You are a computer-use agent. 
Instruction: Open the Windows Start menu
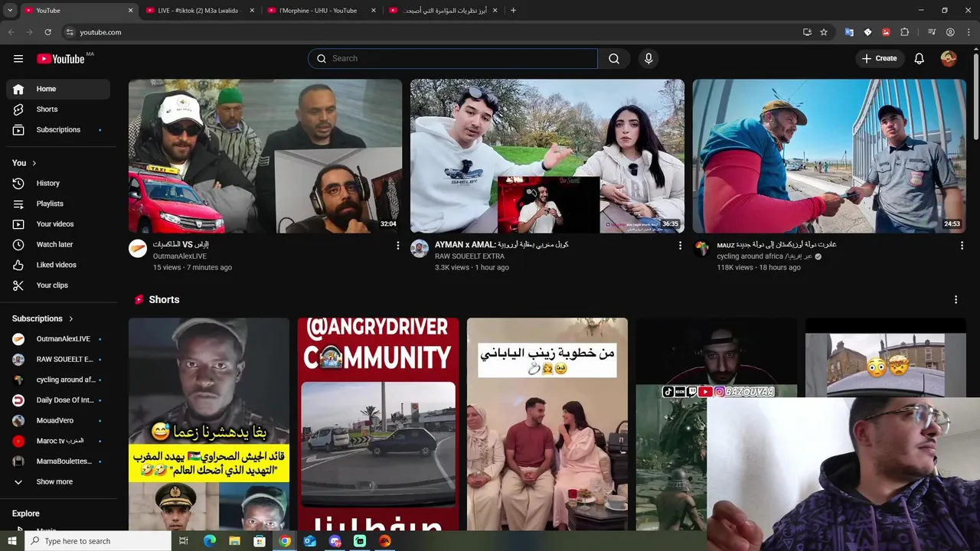pos(11,541)
